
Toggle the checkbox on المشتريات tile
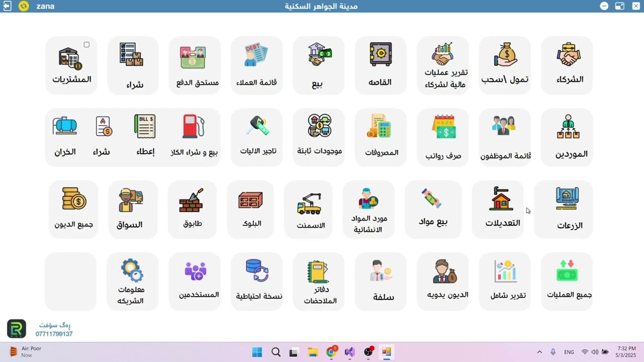pyautogui.click(x=87, y=45)
